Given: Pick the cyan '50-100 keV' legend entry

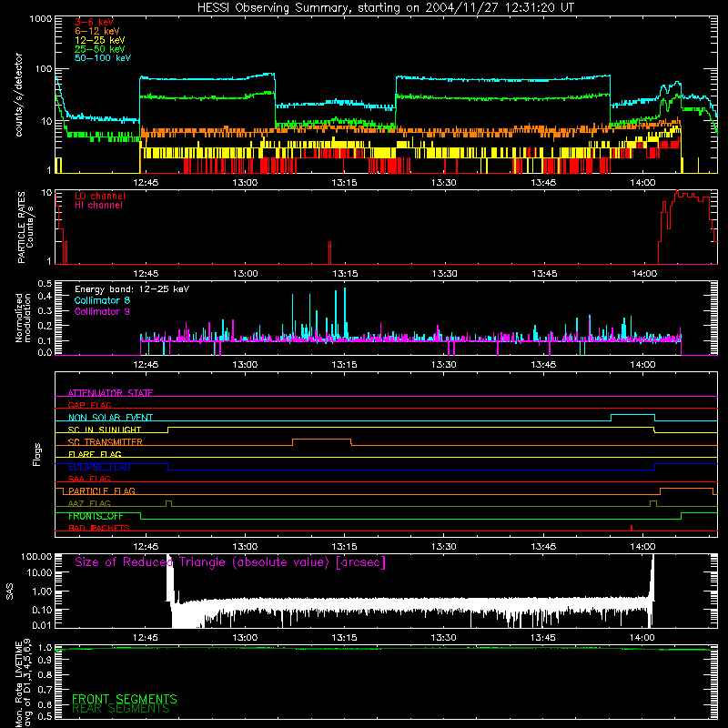Looking at the screenshot, I should pos(103,58).
